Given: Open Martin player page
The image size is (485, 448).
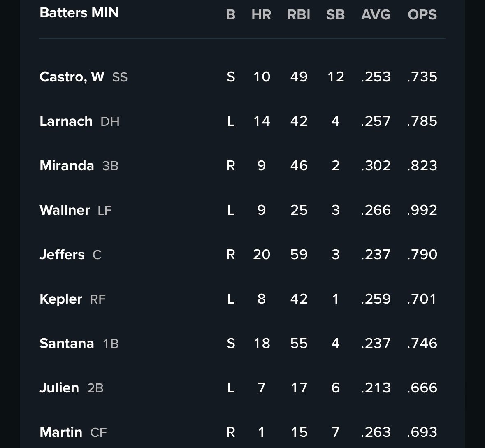Looking at the screenshot, I should tap(61, 432).
